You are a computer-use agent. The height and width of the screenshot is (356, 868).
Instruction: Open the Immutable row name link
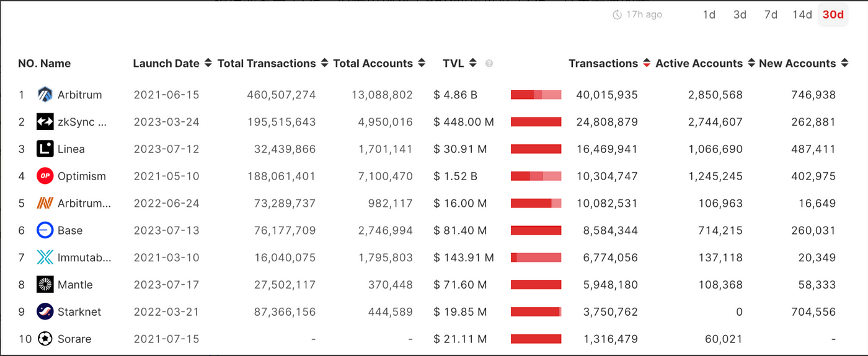tap(84, 258)
